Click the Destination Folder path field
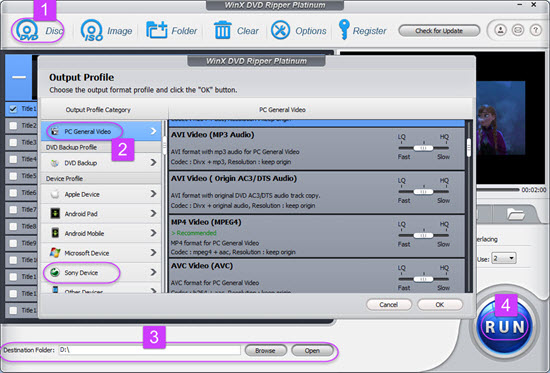The image size is (550, 373). (x=150, y=350)
